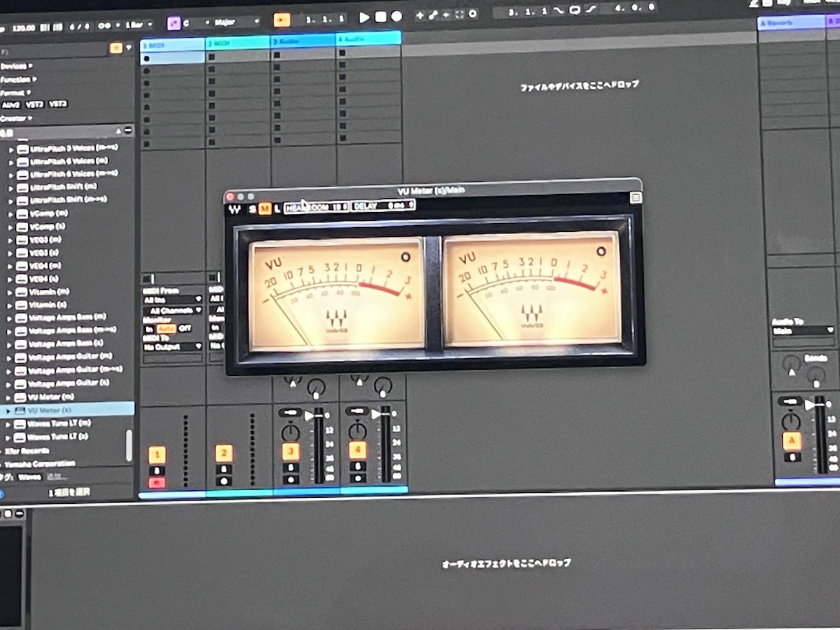This screenshot has height=630, width=840.
Task: Select the 4 Audio track header
Action: click(368, 39)
